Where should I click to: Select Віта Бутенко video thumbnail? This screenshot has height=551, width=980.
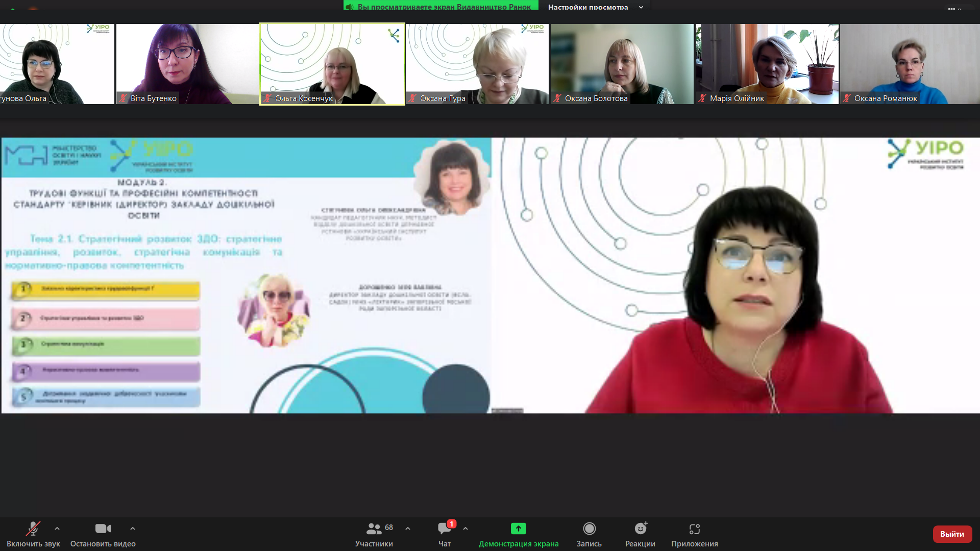[187, 64]
